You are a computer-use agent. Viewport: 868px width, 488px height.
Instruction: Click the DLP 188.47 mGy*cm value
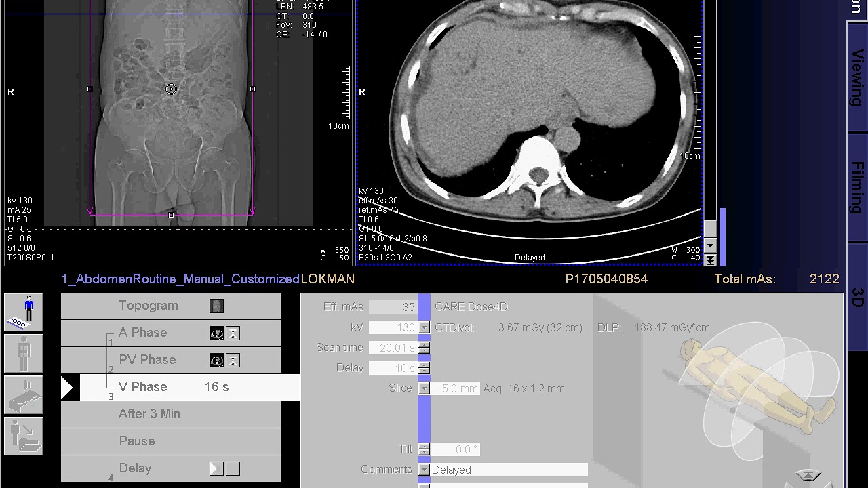click(672, 327)
